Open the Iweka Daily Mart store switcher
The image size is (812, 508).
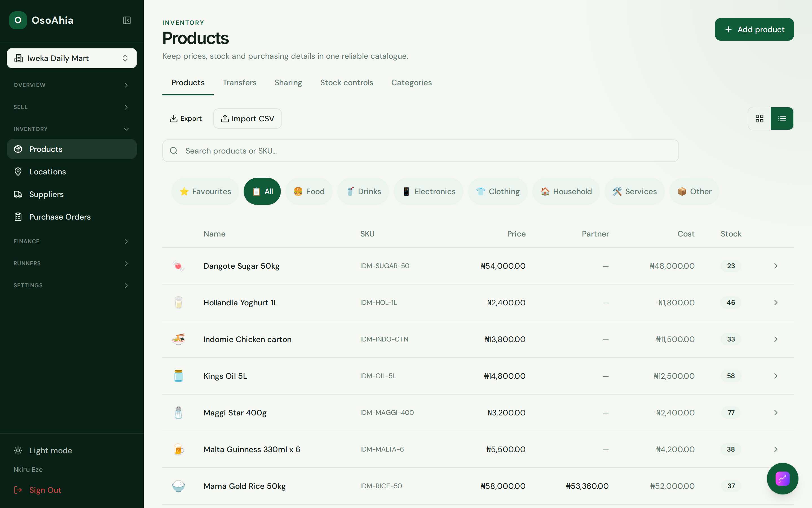pos(72,58)
